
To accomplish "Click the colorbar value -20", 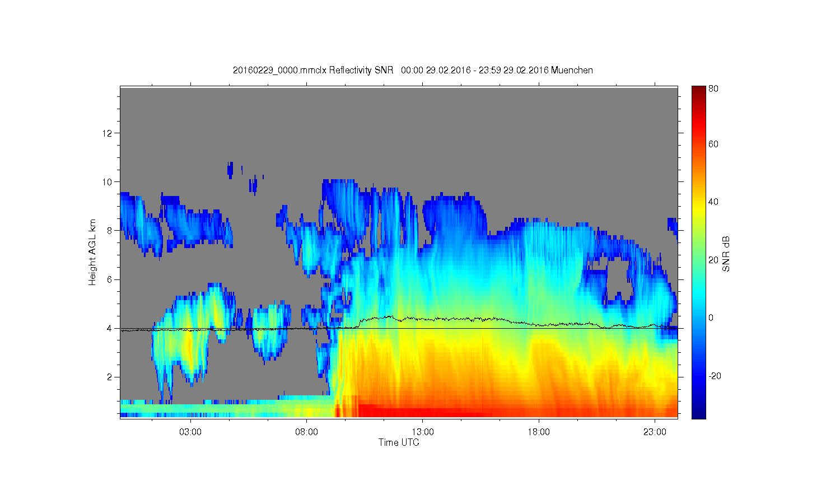I will [715, 376].
